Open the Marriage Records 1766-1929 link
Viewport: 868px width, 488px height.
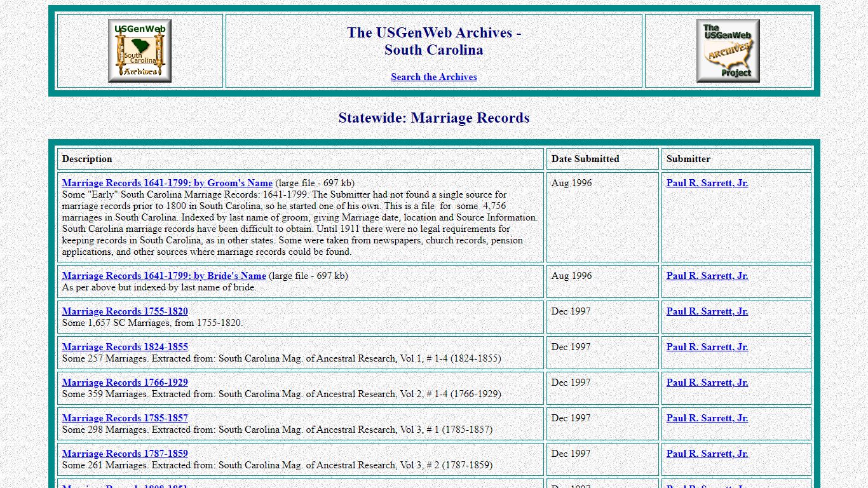click(125, 383)
